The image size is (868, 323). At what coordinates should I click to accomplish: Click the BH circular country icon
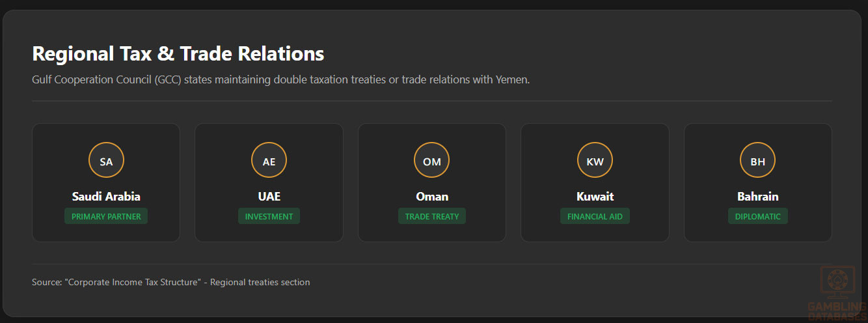pos(757,161)
